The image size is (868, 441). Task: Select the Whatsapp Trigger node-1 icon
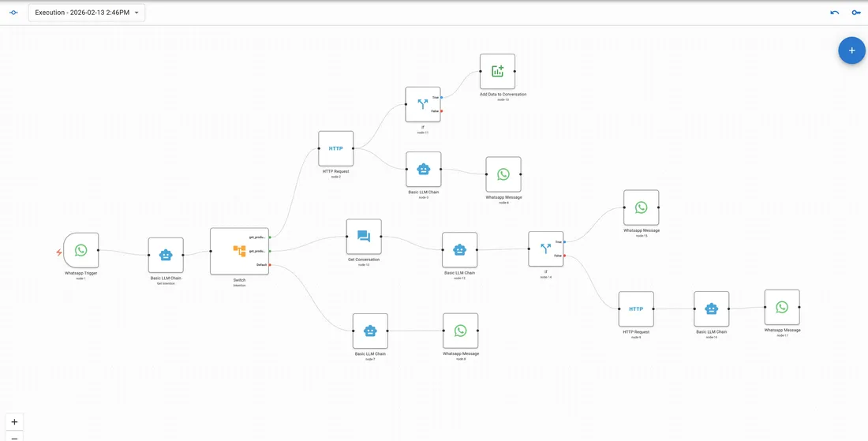[x=80, y=250]
